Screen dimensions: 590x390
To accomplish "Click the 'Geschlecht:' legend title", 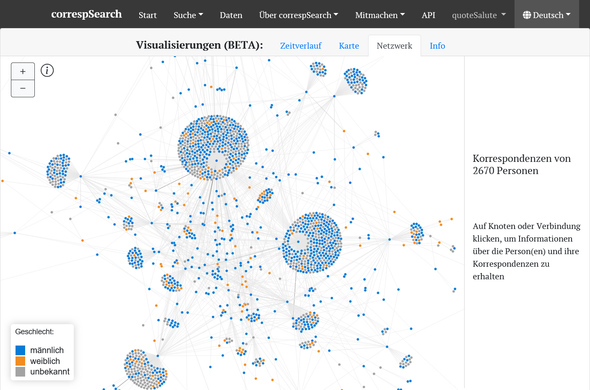I will pos(34,332).
